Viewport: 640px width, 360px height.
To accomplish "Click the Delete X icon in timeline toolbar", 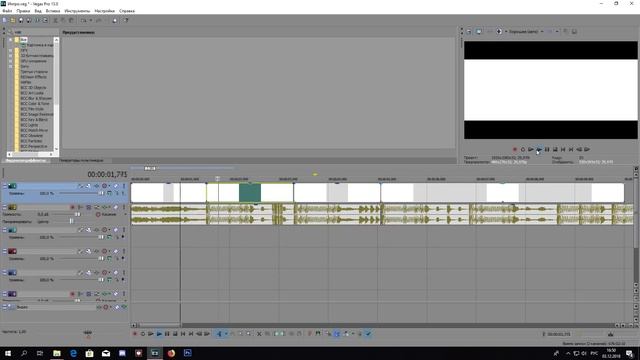I will coord(259,334).
